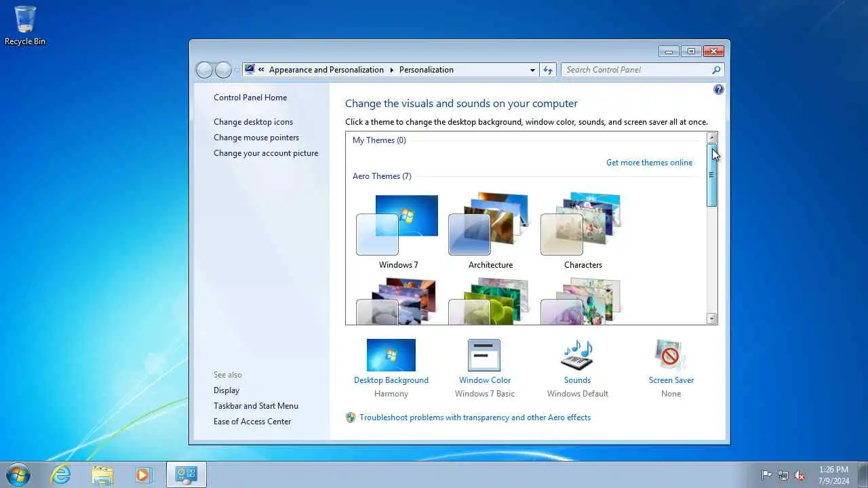Open recent pages dropdown beside the navigation arrows
Image resolution: width=868 pixels, height=488 pixels.
[x=237, y=70]
